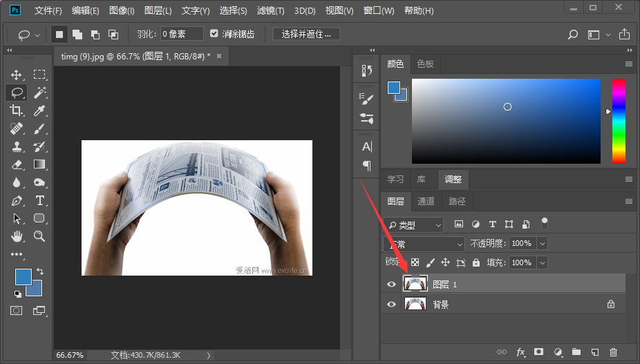The image size is (640, 364).
Task: Select the Crop tool
Action: [x=17, y=111]
